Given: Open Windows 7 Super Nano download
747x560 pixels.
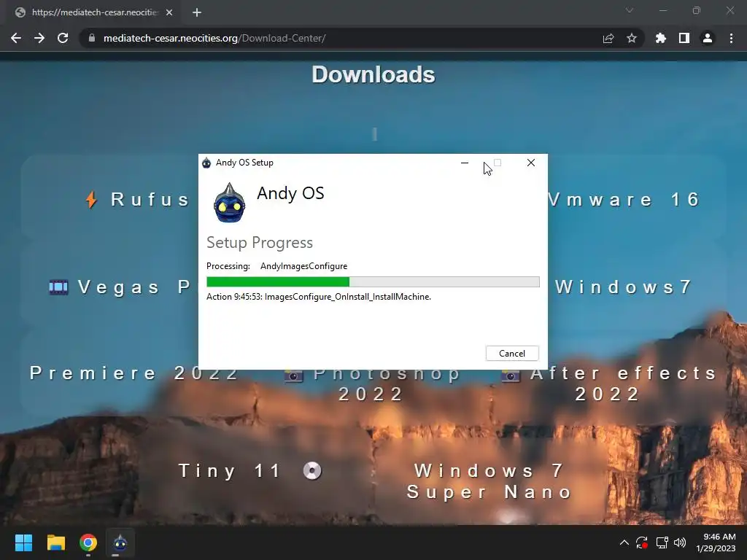Looking at the screenshot, I should pos(489,481).
